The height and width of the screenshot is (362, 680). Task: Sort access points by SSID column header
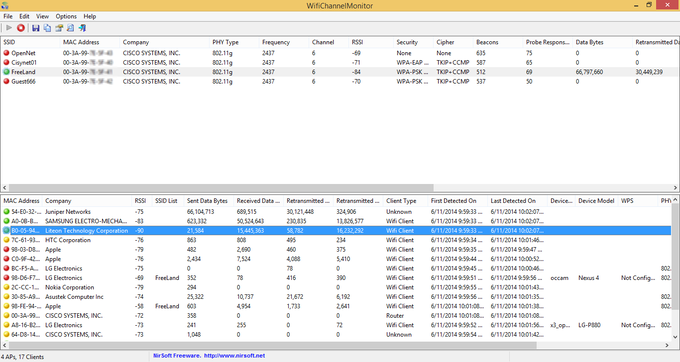pos(30,42)
